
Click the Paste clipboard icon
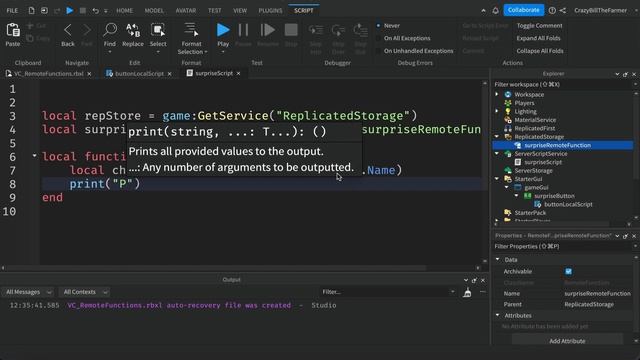pos(13,30)
